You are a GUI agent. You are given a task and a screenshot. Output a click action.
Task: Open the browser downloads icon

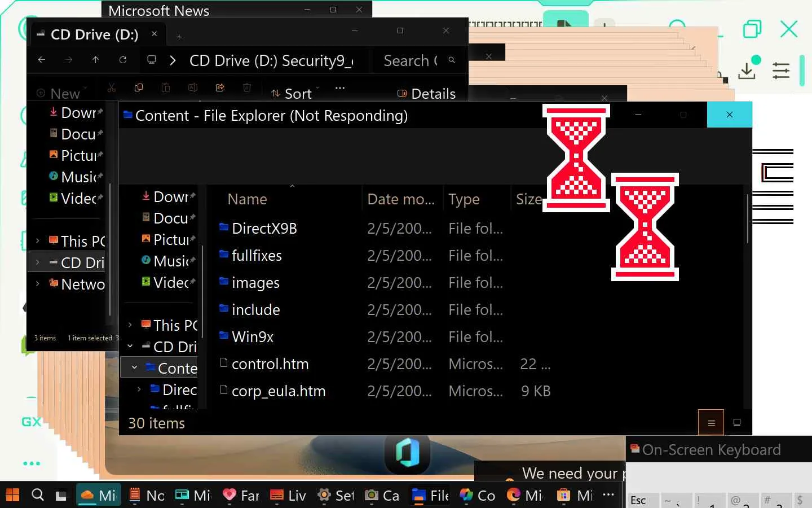(747, 71)
